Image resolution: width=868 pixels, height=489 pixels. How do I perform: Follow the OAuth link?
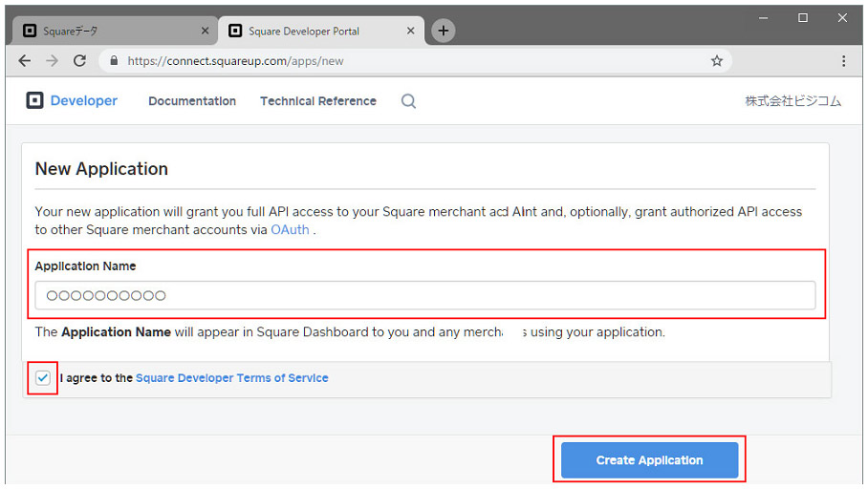(x=290, y=229)
